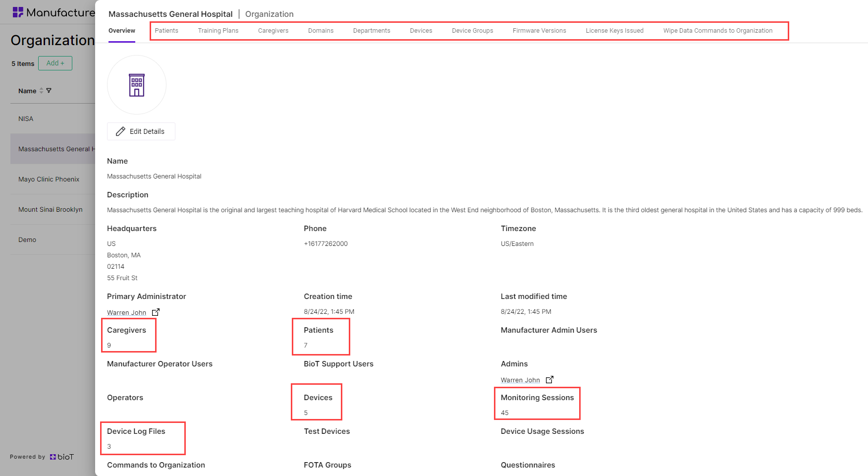Select the Demo organization row

53,239
